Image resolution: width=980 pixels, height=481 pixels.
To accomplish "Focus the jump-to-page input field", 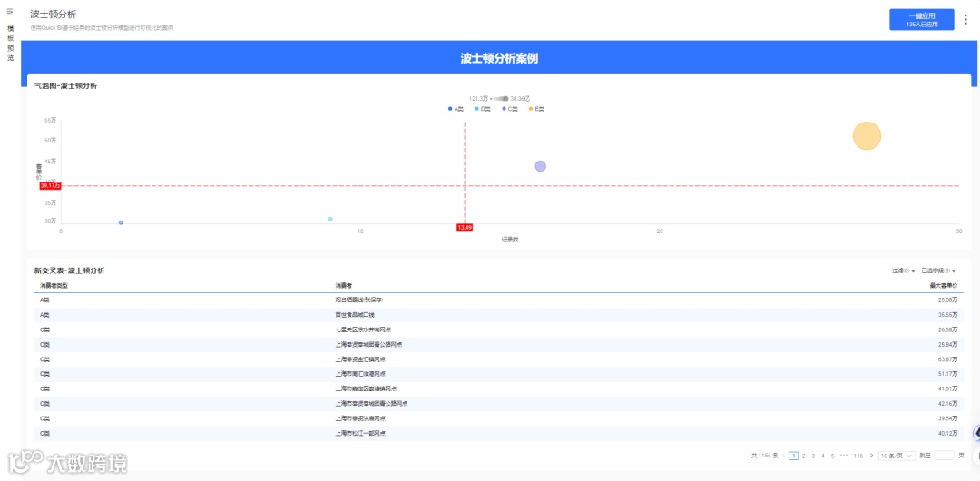I will point(945,456).
